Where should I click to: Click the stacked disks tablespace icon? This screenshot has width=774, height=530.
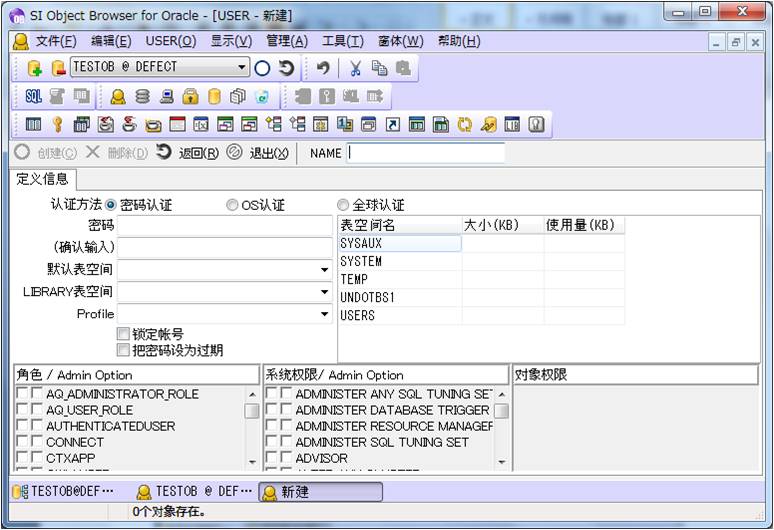(142, 96)
